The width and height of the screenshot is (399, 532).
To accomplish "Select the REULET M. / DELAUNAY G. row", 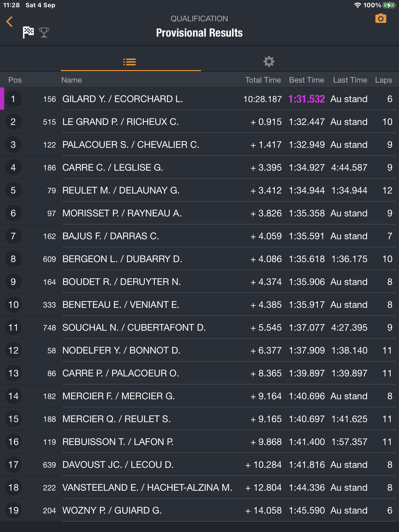I will 199,190.
